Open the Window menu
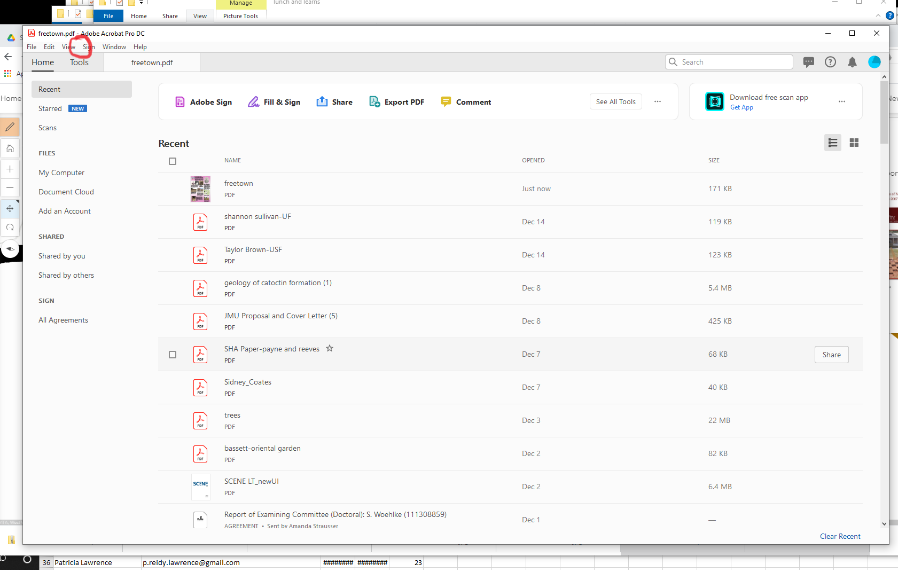This screenshot has height=588, width=898. 114,47
